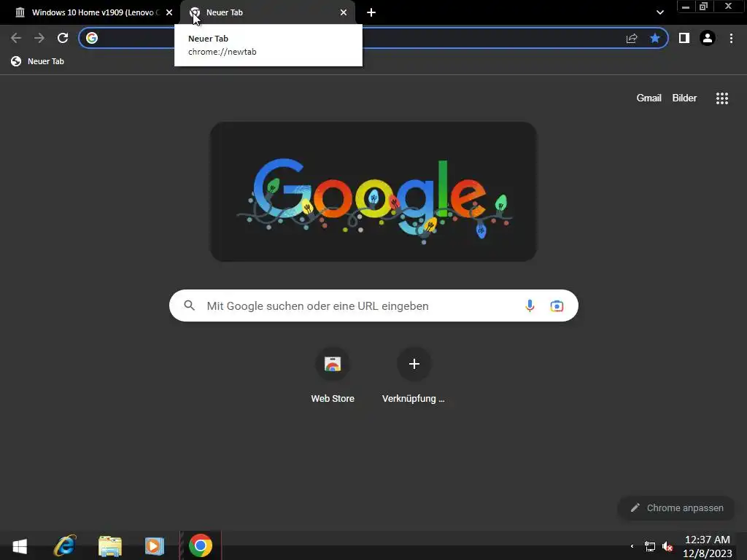Viewport: 747px width, 560px height.
Task: Open the clock showing 12:37 AM
Action: tap(708, 546)
